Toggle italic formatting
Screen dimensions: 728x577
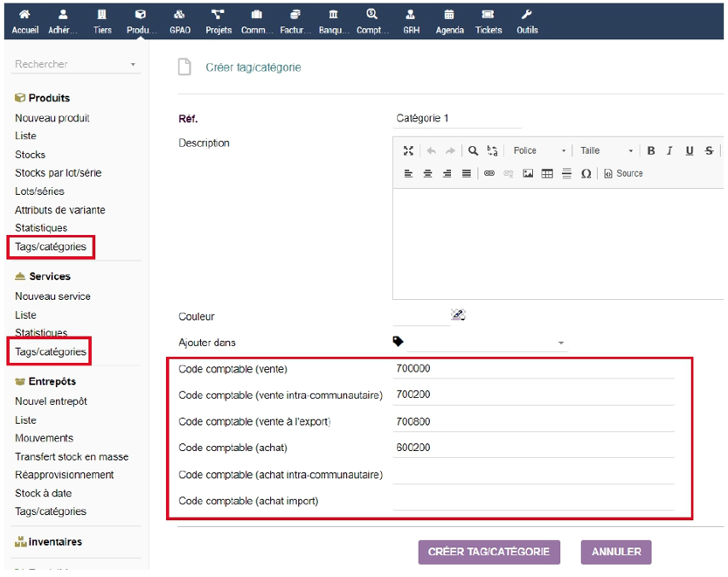click(669, 150)
